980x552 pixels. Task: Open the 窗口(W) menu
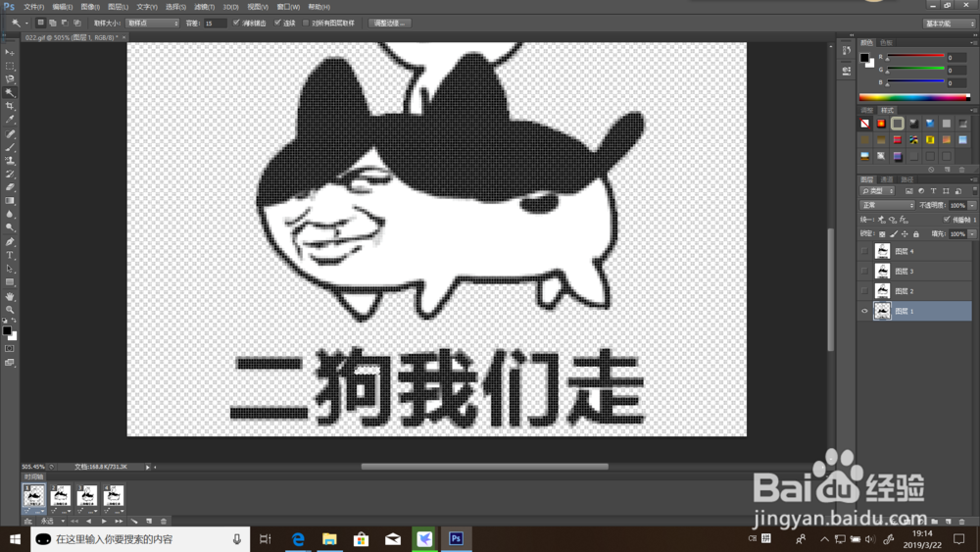click(x=288, y=7)
